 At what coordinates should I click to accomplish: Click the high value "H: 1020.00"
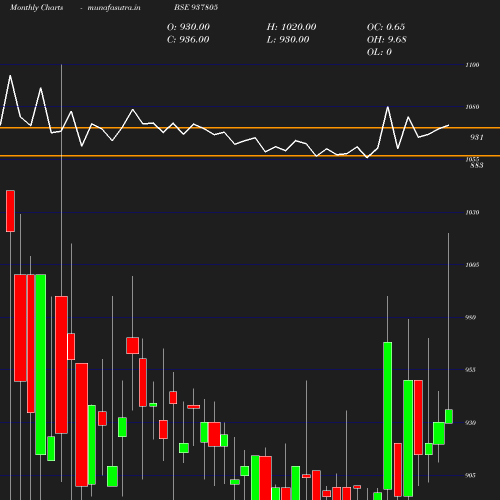point(291,27)
